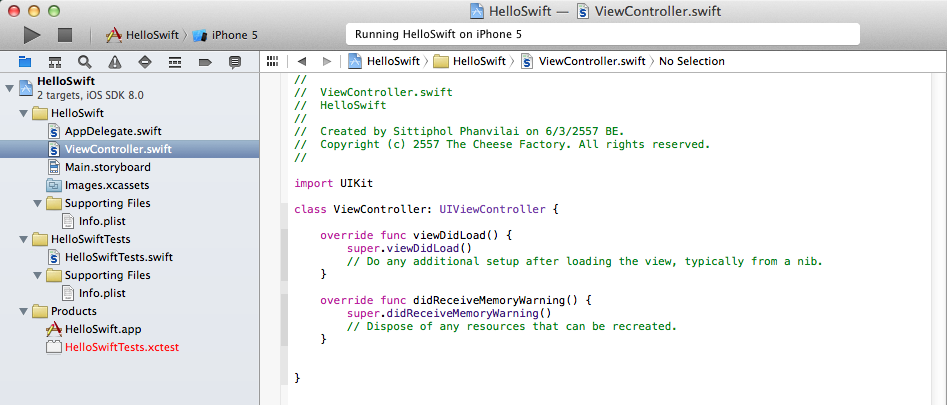Show the Breakpoint navigator

coord(205,61)
